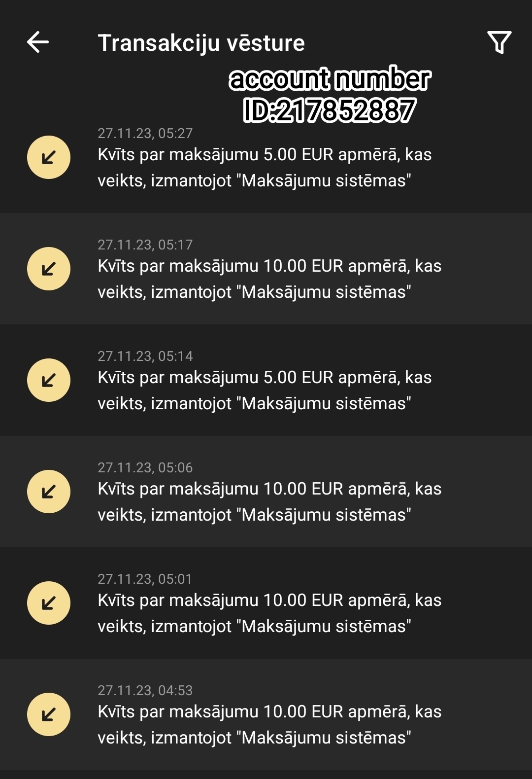Image resolution: width=532 pixels, height=779 pixels.
Task: Open the transaction filter funnel icon
Action: pyautogui.click(x=499, y=42)
